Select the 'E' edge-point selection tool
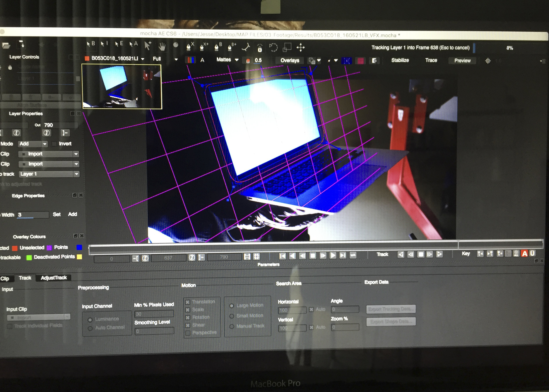This screenshot has width=549, height=392. (119, 44)
